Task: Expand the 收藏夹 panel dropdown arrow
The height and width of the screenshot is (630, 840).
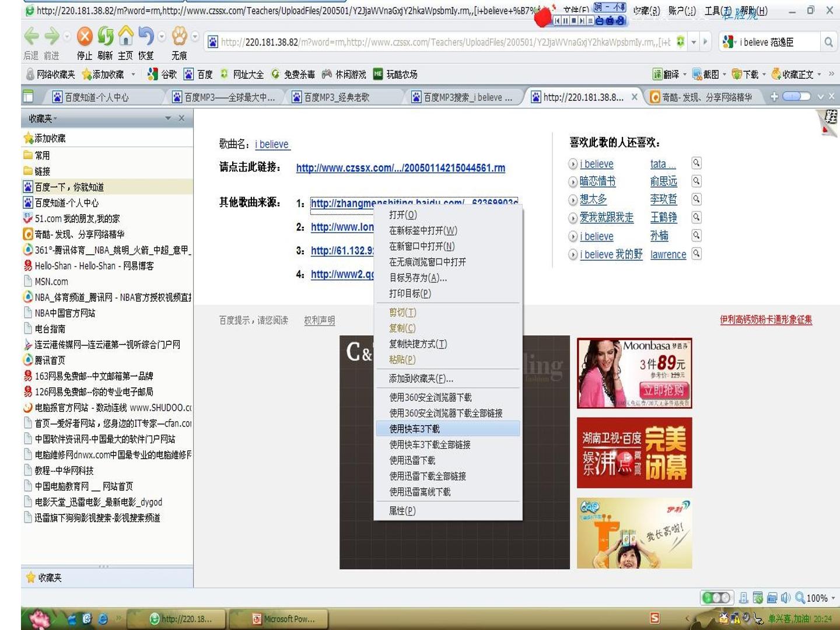Action: click(x=168, y=118)
